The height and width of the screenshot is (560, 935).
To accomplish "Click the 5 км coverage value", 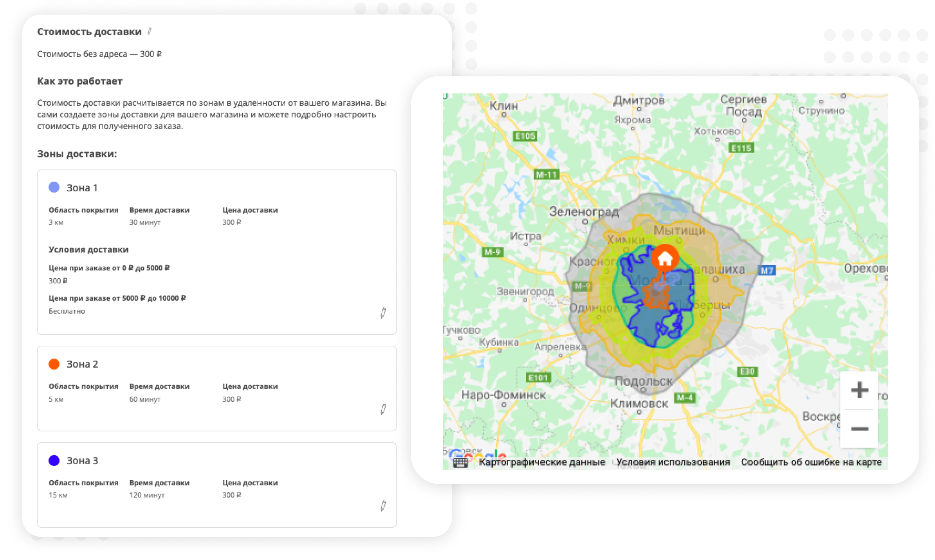I will 56,399.
